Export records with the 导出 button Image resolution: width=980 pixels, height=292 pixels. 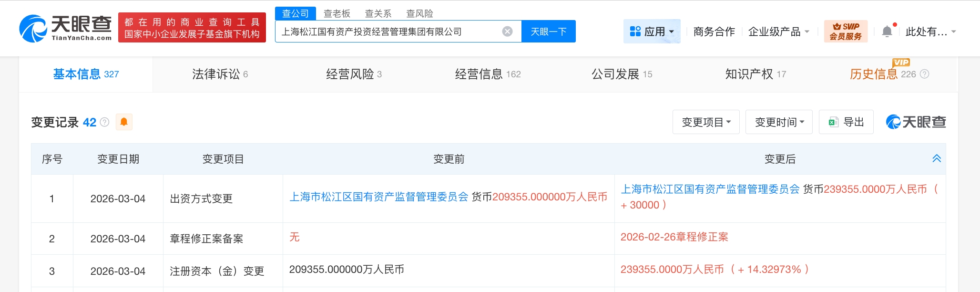(846, 122)
